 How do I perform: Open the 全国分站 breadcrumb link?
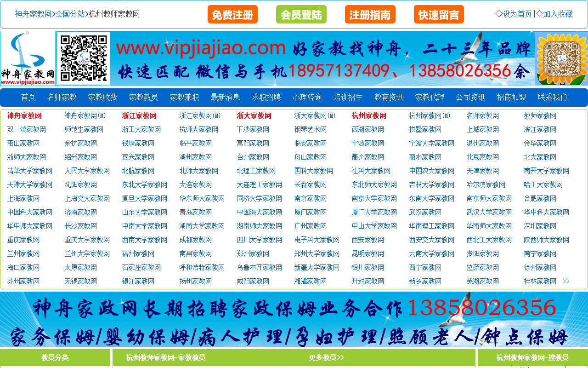70,14
